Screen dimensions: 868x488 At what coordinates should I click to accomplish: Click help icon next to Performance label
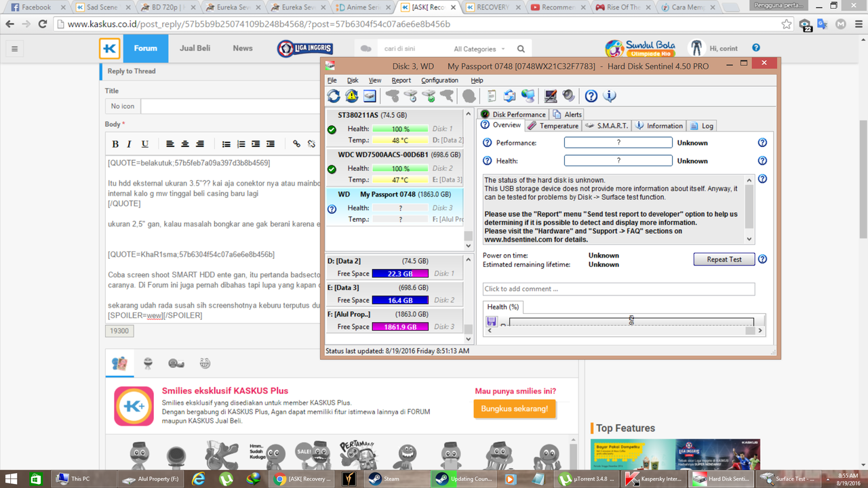click(487, 143)
